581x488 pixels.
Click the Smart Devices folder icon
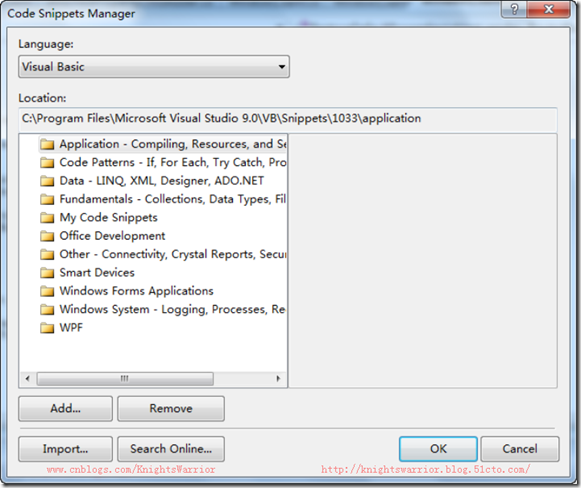point(47,273)
